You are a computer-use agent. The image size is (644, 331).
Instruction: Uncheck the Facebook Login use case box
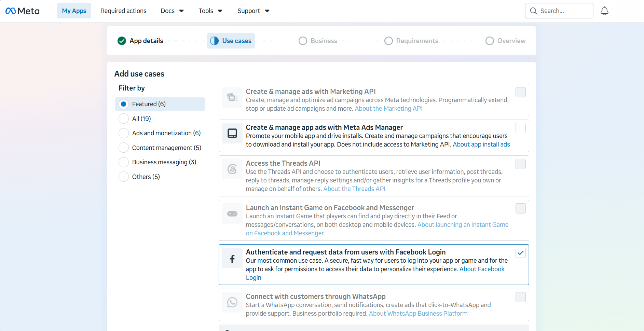521,253
